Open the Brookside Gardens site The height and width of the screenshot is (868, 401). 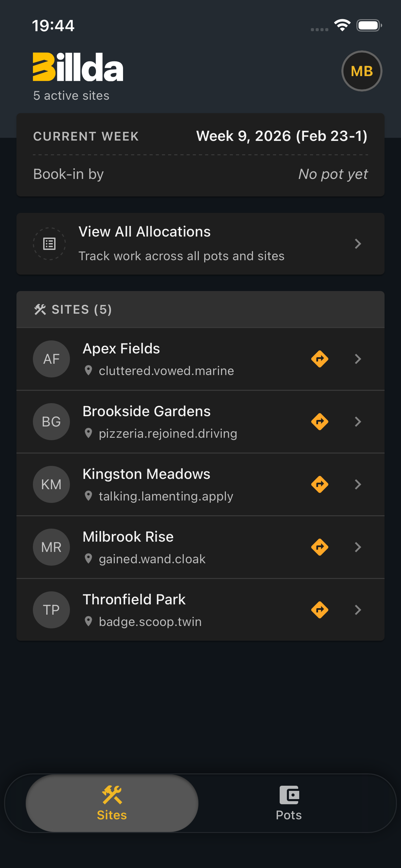click(147, 411)
